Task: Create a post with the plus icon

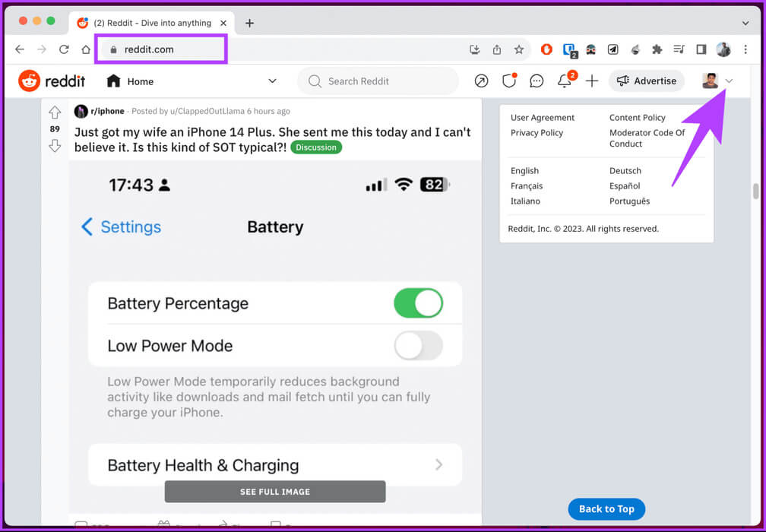Action: pos(592,81)
